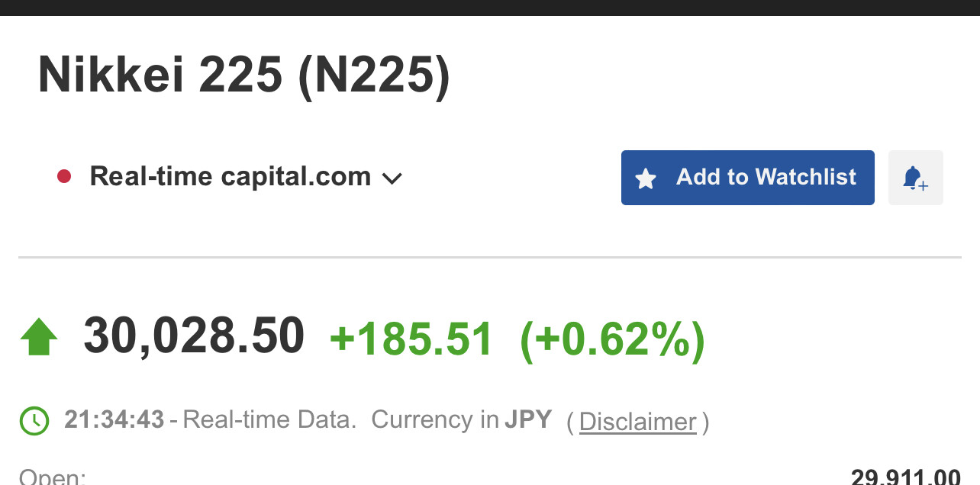
Task: Click the Real-time Data text
Action: pos(269,420)
